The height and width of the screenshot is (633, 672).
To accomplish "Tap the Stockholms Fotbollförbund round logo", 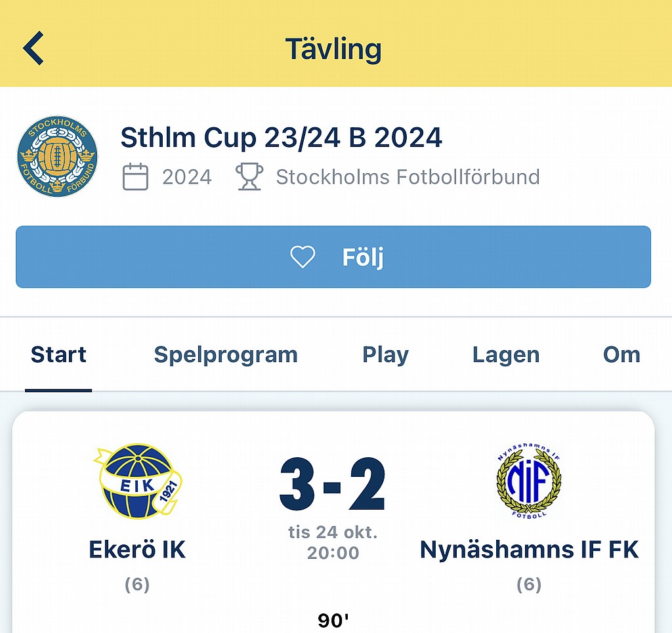I will 58,156.
